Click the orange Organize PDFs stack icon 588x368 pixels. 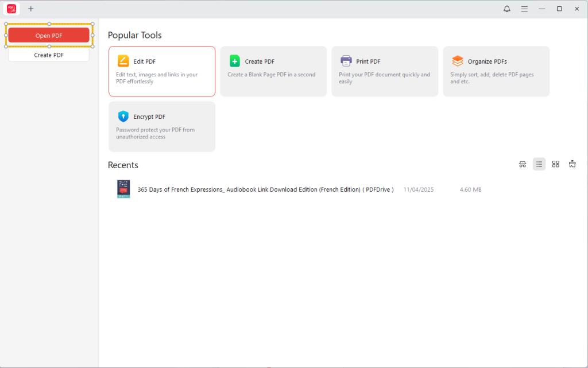(458, 61)
